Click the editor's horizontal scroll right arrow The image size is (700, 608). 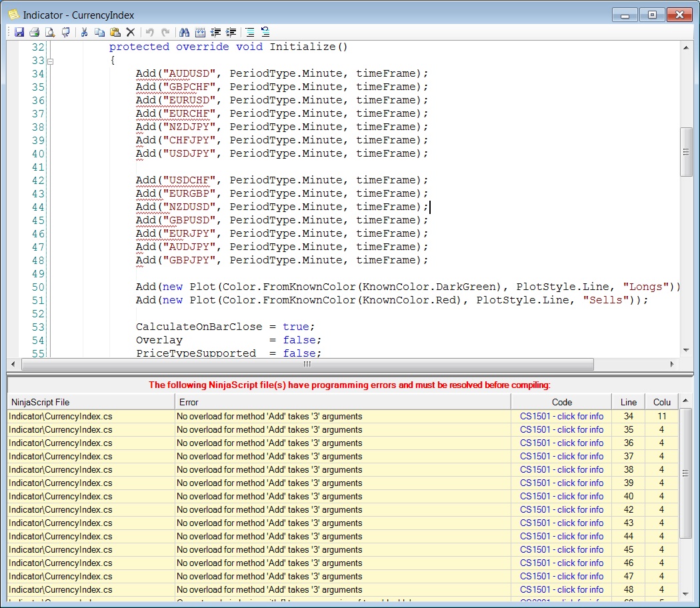[672, 364]
